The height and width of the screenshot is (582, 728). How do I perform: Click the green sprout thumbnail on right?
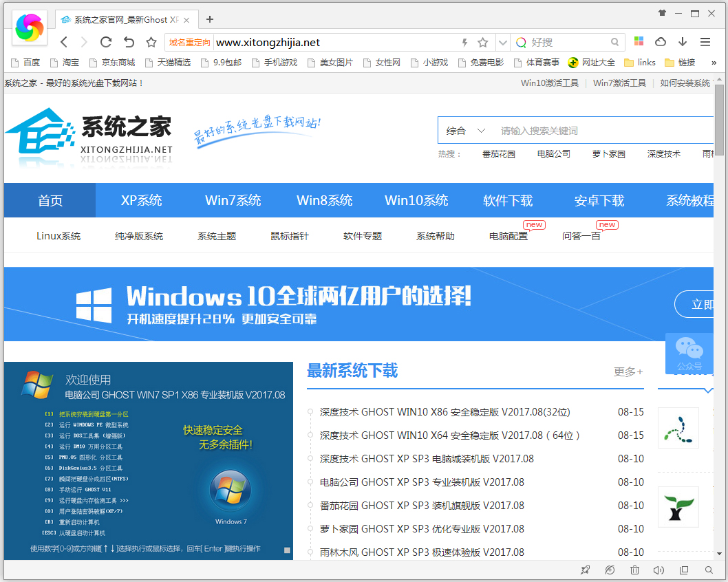point(678,507)
